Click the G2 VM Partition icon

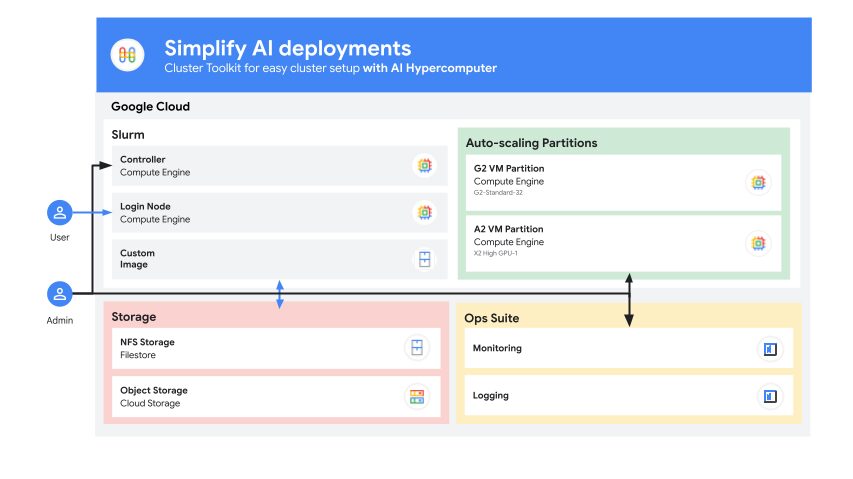[x=758, y=182]
